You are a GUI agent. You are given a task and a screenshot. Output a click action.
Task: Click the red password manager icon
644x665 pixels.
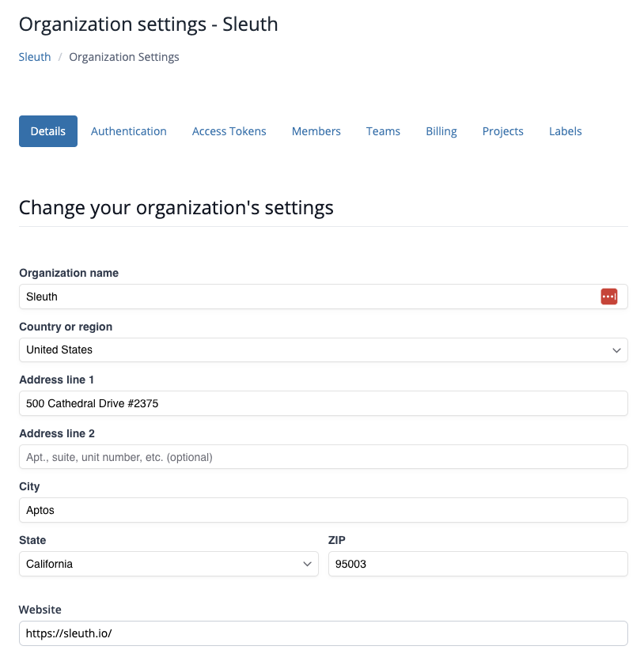pos(608,297)
